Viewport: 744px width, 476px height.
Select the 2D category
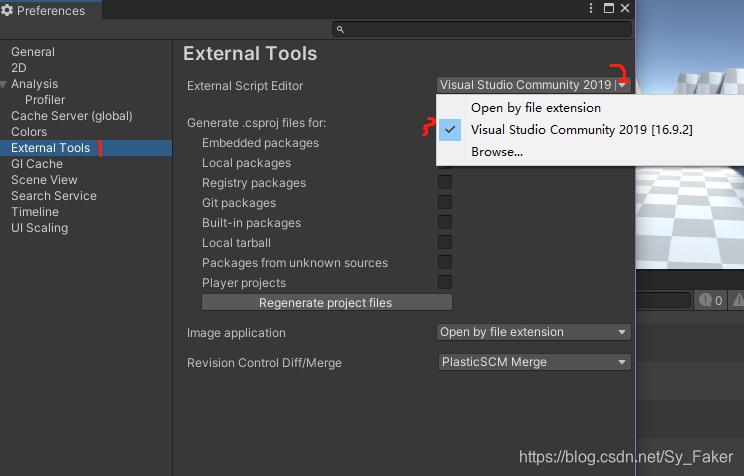point(19,68)
